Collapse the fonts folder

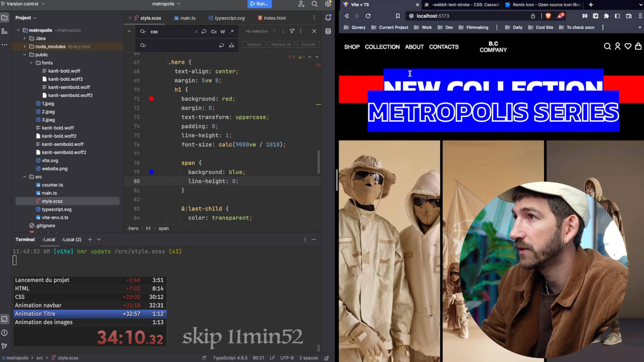[x=31, y=63]
